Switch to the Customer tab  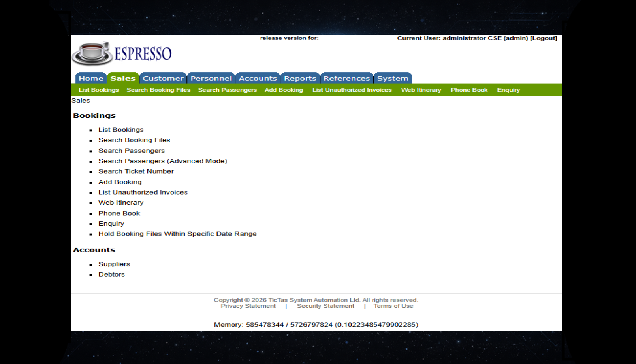click(x=163, y=78)
